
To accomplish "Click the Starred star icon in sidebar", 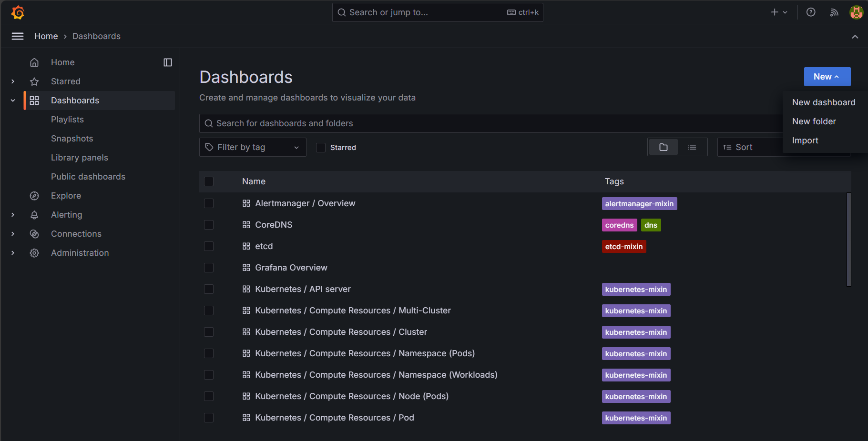I will [x=34, y=81].
